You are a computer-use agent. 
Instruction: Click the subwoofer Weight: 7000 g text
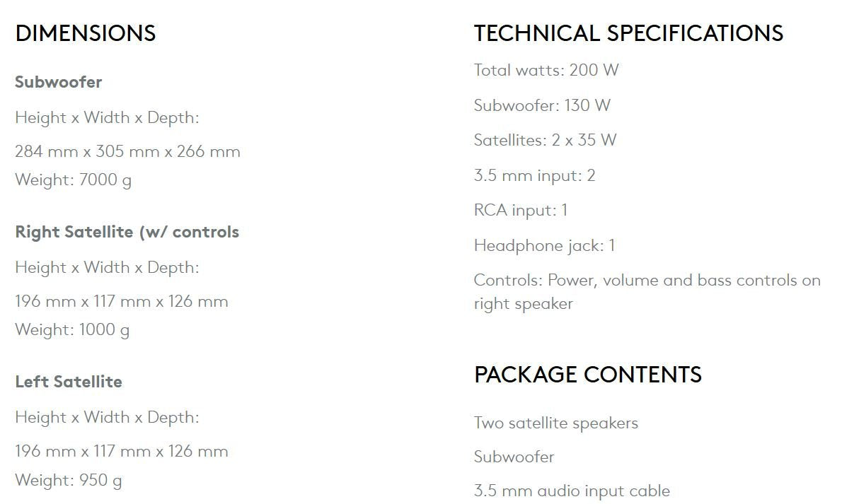73,180
